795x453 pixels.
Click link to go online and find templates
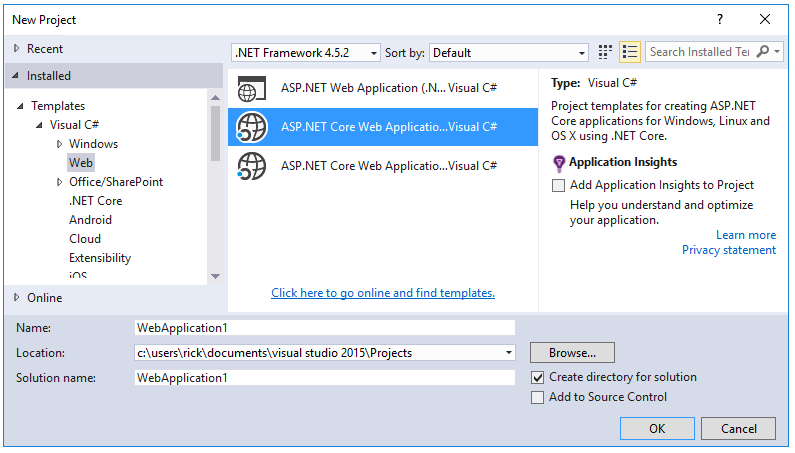tap(383, 293)
